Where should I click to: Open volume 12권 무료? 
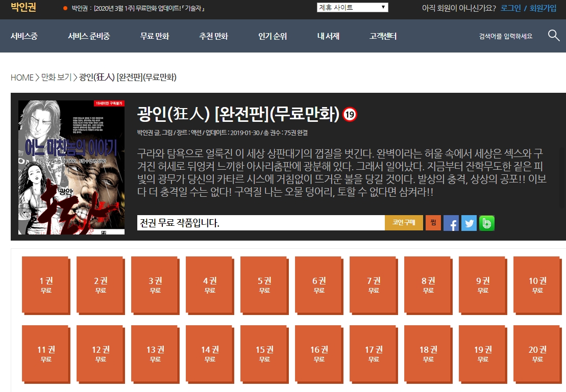(x=101, y=354)
